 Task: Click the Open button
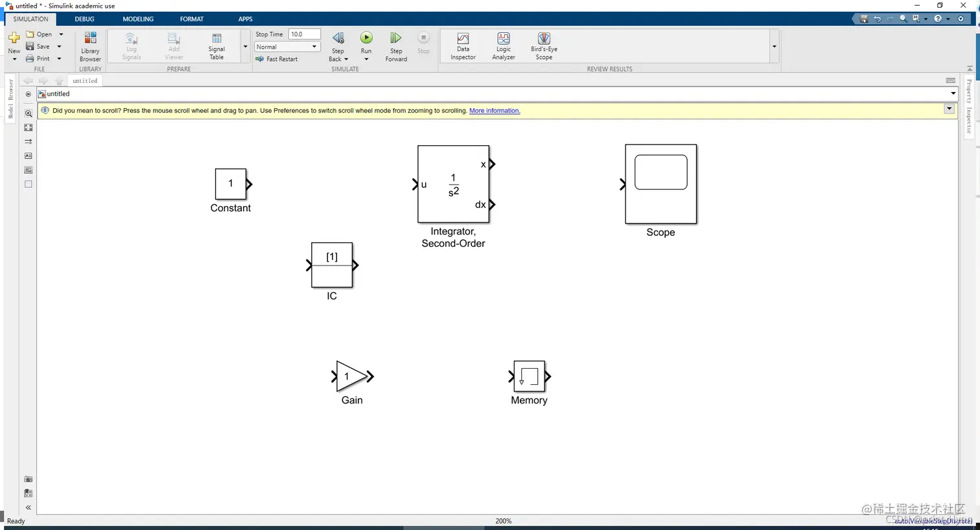point(39,34)
